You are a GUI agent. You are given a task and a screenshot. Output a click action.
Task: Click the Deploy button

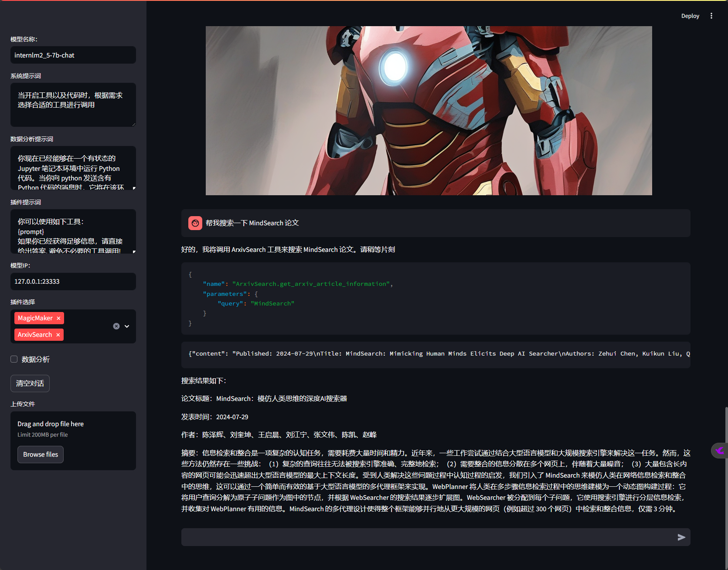point(690,16)
